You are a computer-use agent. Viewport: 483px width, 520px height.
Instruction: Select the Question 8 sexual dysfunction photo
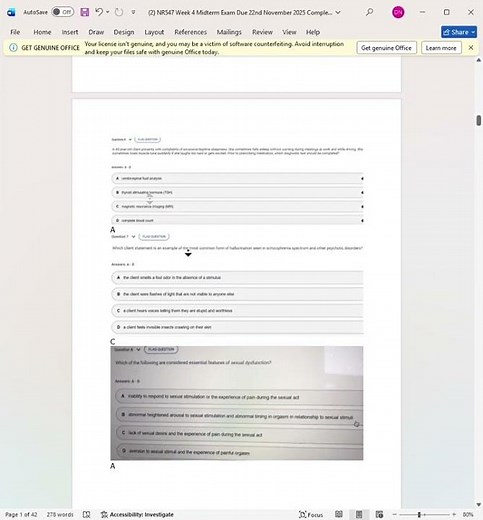(x=237, y=403)
